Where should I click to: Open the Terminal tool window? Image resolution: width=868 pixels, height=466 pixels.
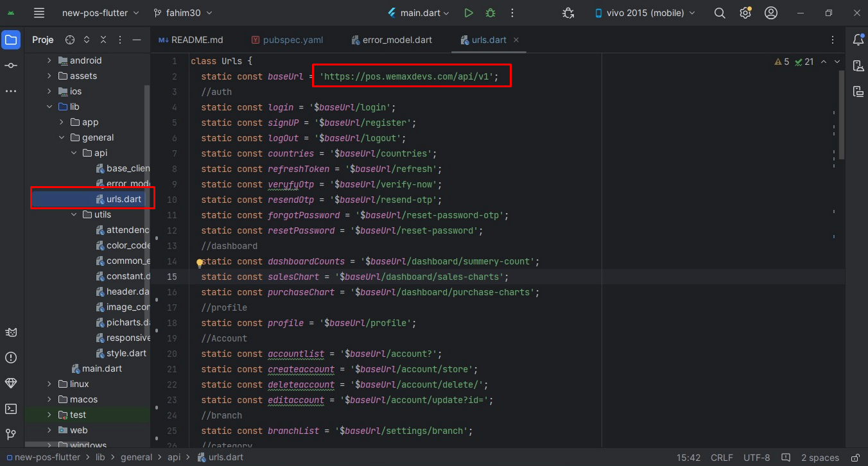tap(11, 409)
